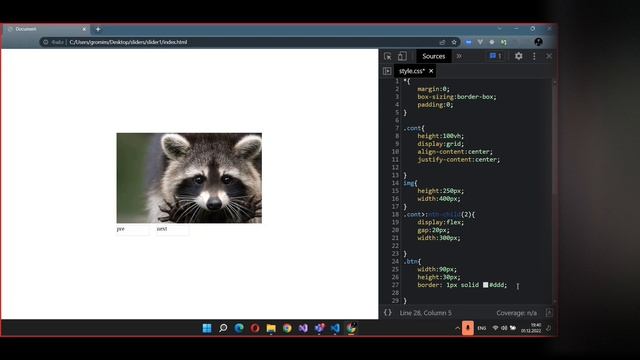Open the notifications bell in taskbar
The height and width of the screenshot is (360, 640).
pos(549,328)
